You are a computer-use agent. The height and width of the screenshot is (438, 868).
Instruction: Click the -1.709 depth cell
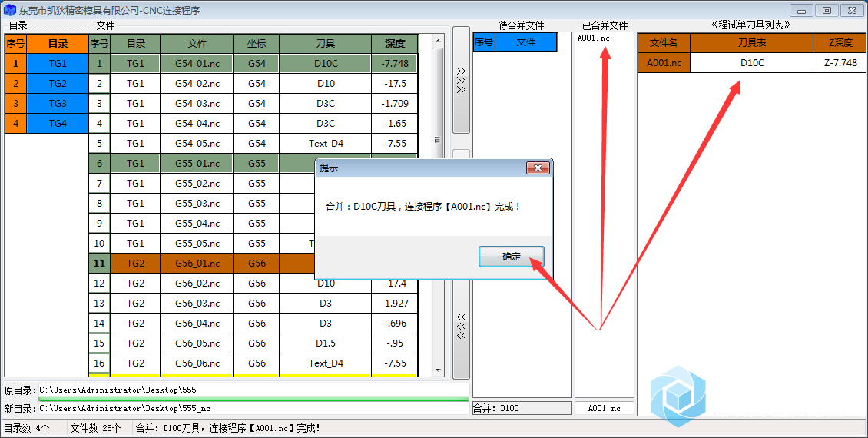click(x=395, y=103)
